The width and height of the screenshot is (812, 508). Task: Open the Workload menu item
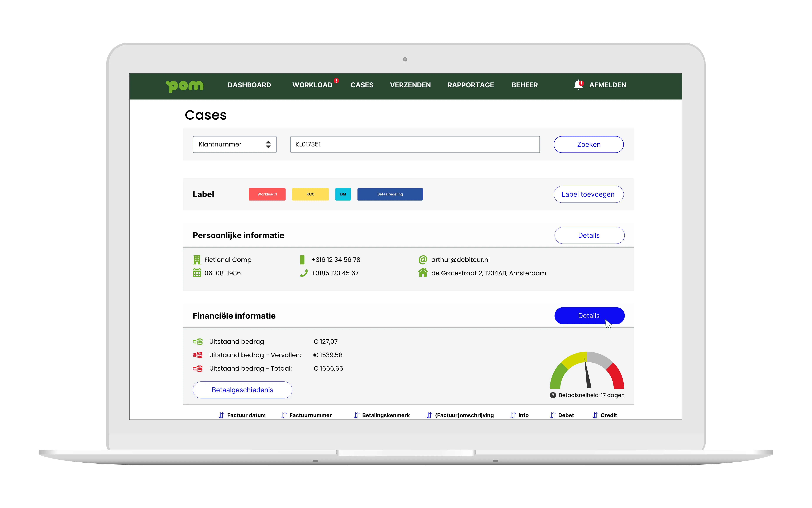[312, 85]
